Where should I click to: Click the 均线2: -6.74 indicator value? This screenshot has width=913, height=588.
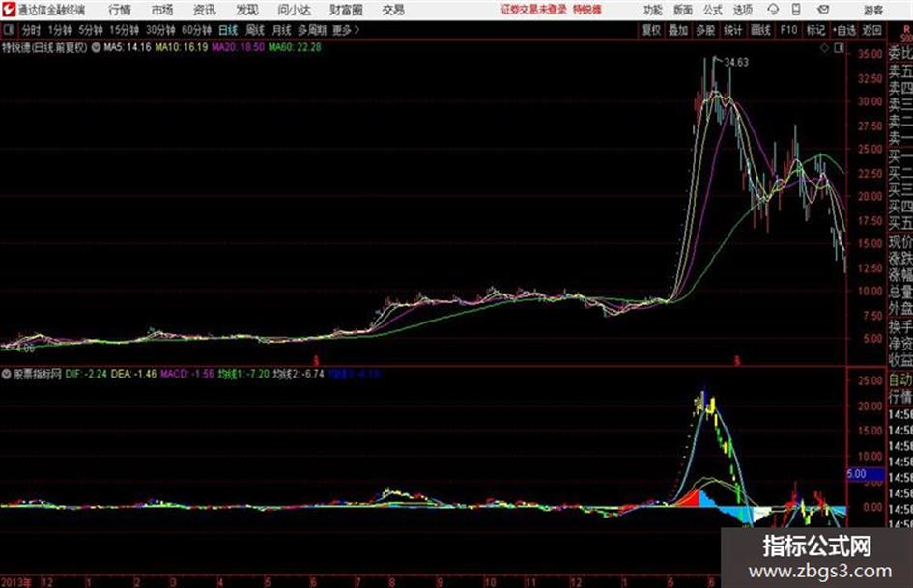click(x=299, y=375)
